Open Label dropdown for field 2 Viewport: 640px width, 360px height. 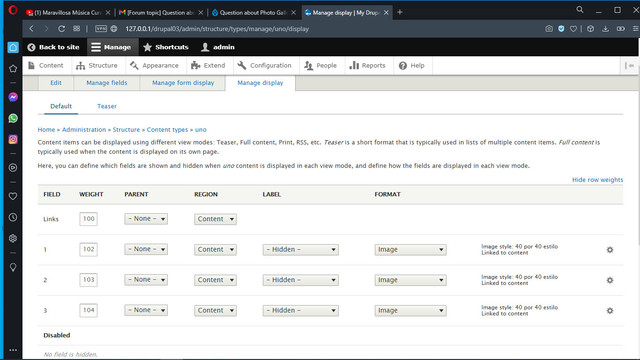pos(301,280)
